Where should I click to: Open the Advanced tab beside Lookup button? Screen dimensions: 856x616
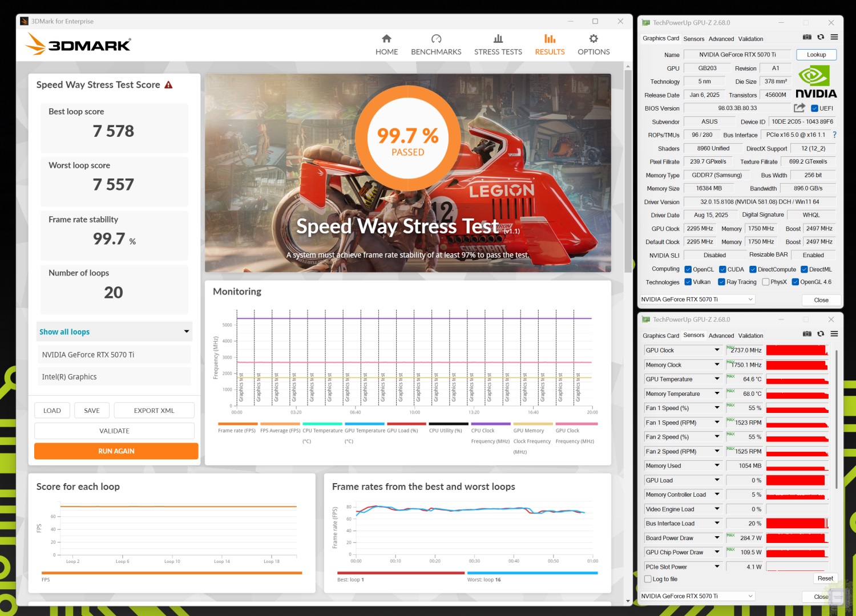pyautogui.click(x=721, y=39)
